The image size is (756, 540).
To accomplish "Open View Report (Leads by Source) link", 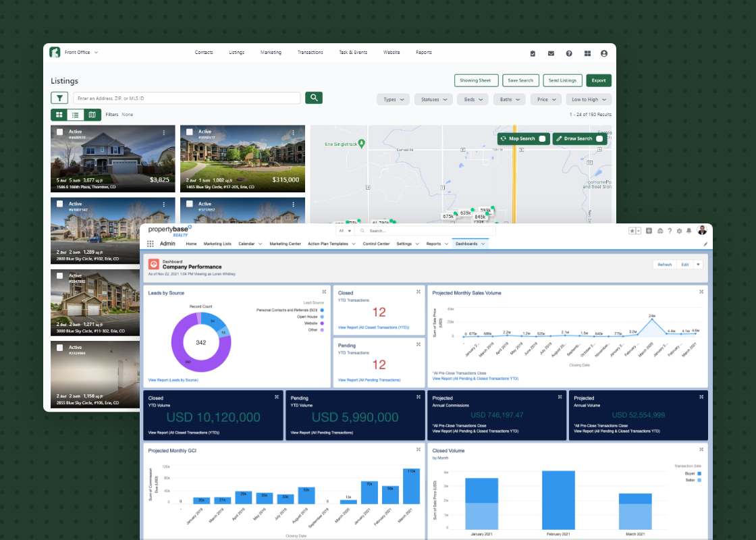I will tap(173, 380).
